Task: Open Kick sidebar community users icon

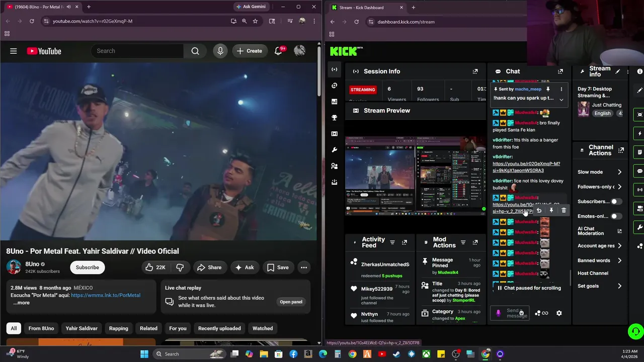Action: pyautogui.click(x=334, y=166)
